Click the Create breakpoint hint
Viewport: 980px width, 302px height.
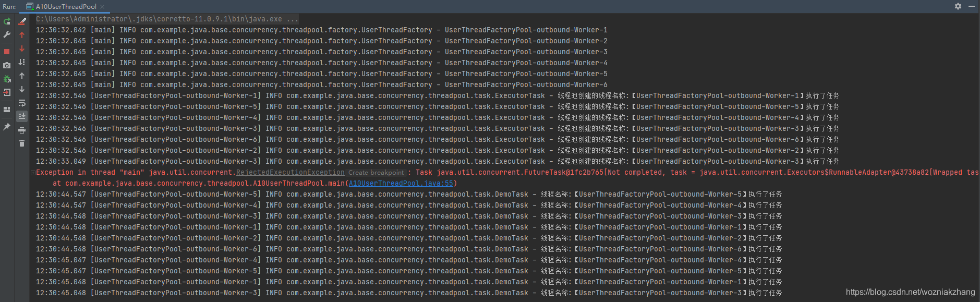click(x=376, y=173)
